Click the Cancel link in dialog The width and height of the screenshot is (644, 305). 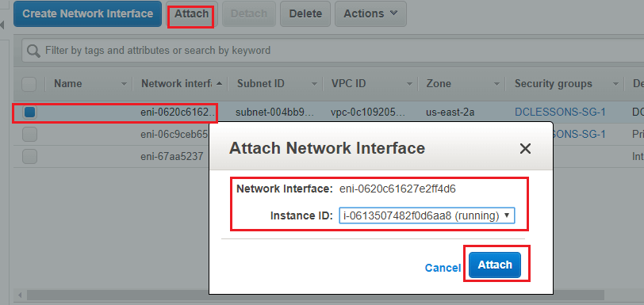point(443,268)
